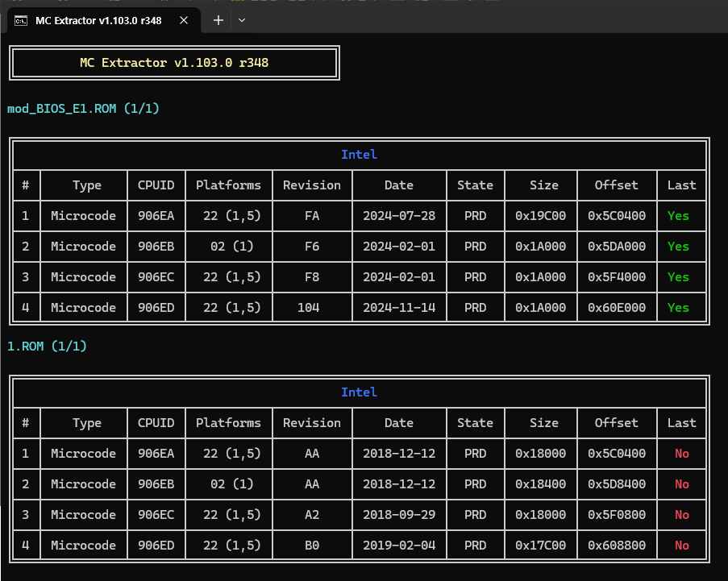Click the mod_BIOS_E1.ROM (1/1) filename
The width and height of the screenshot is (728, 581).
coord(84,109)
